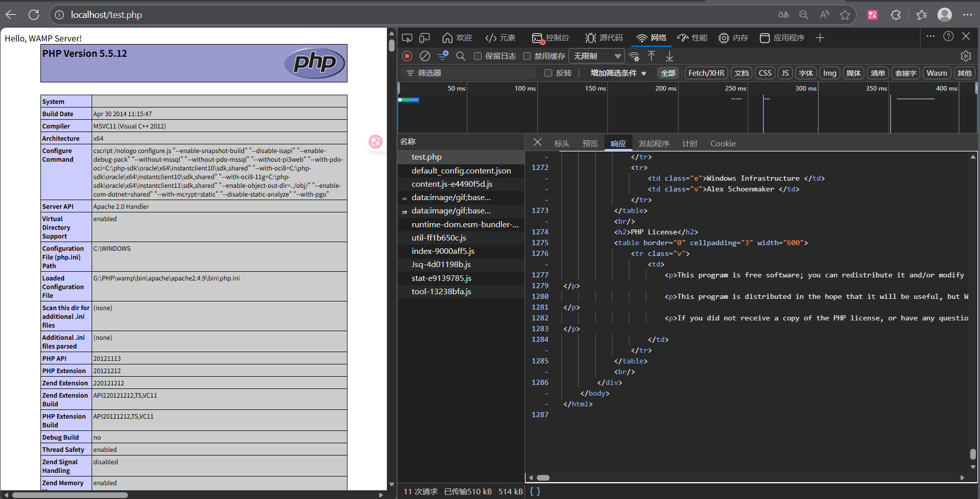This screenshot has width=980, height=499.
Task: Click the export HAR download arrow icon
Action: point(669,56)
